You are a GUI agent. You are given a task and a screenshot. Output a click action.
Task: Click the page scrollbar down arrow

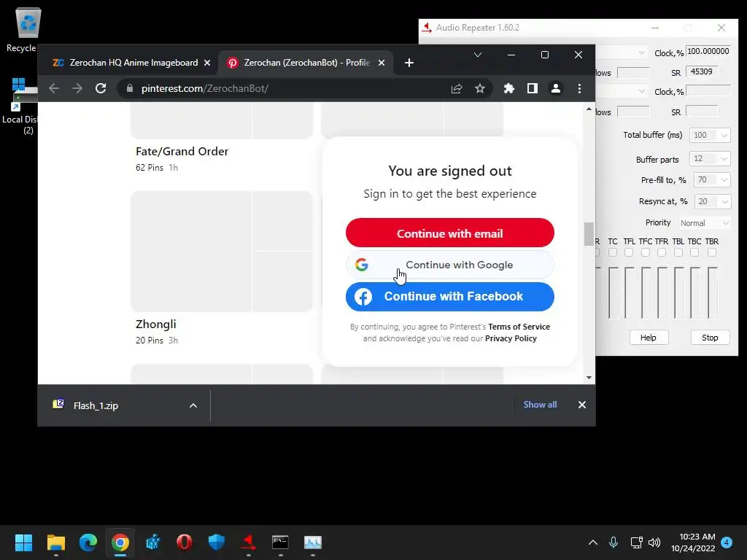(x=589, y=378)
